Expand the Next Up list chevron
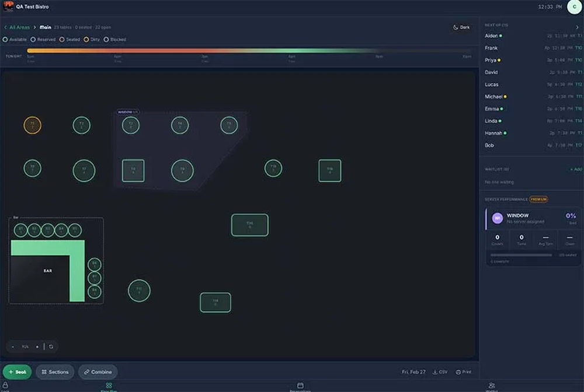 click(x=578, y=27)
